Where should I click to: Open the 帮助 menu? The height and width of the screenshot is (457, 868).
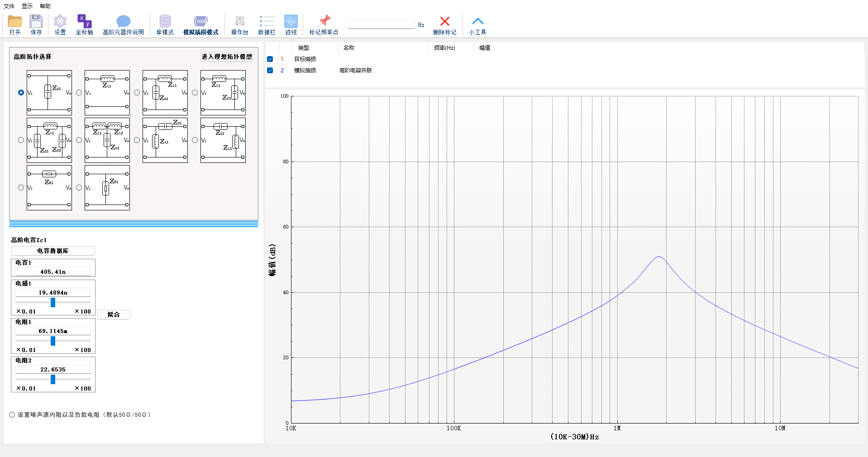point(45,6)
